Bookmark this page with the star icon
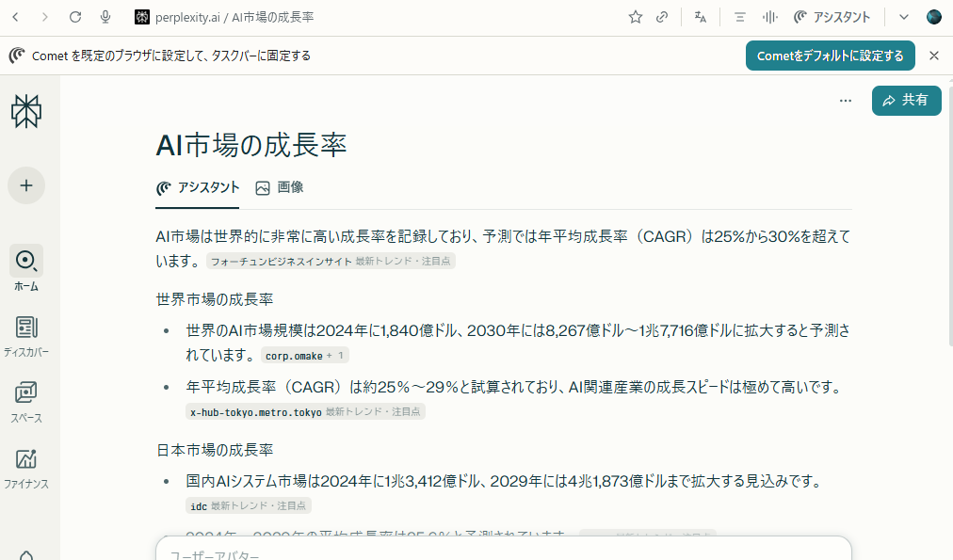Viewport: 953px width, 560px height. [636, 17]
